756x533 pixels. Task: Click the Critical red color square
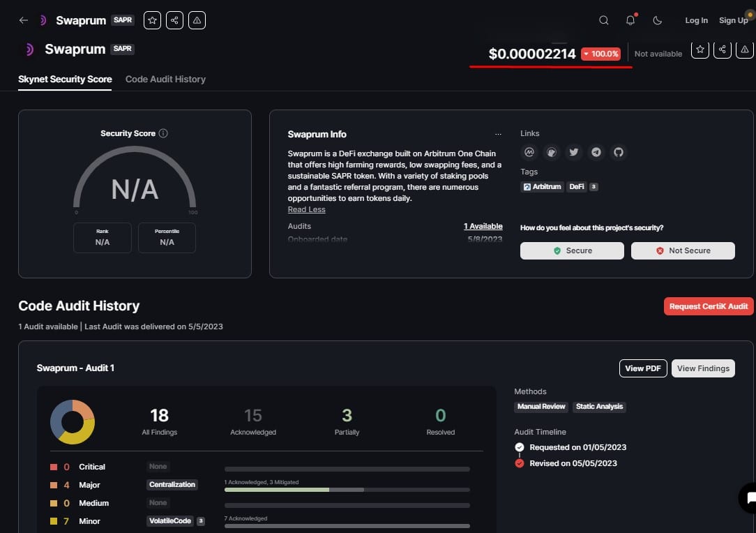pos(54,467)
